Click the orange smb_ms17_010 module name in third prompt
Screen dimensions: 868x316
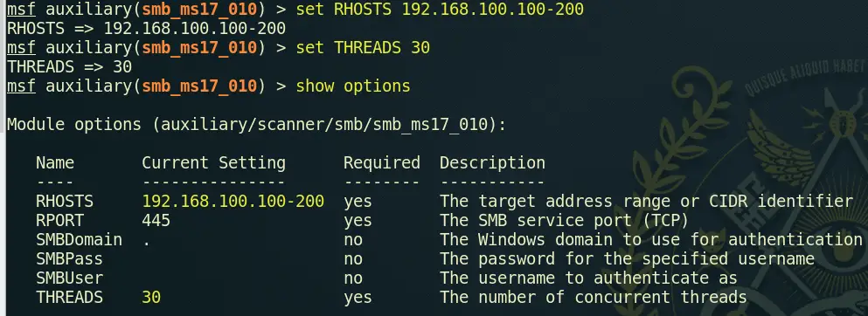(x=199, y=86)
